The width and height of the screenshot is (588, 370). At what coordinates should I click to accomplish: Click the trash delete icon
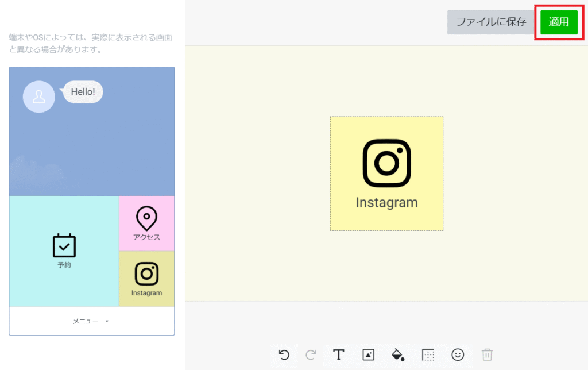487,355
